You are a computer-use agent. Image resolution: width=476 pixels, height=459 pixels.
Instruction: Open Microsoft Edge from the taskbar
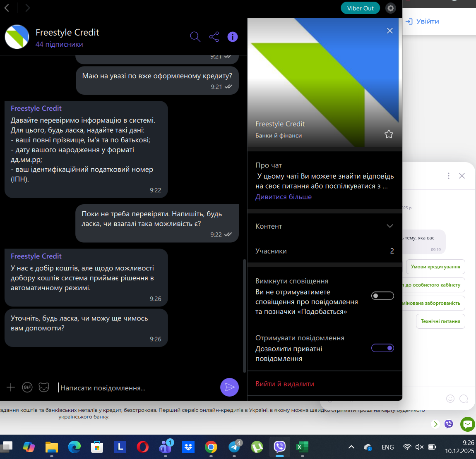pyautogui.click(x=75, y=447)
